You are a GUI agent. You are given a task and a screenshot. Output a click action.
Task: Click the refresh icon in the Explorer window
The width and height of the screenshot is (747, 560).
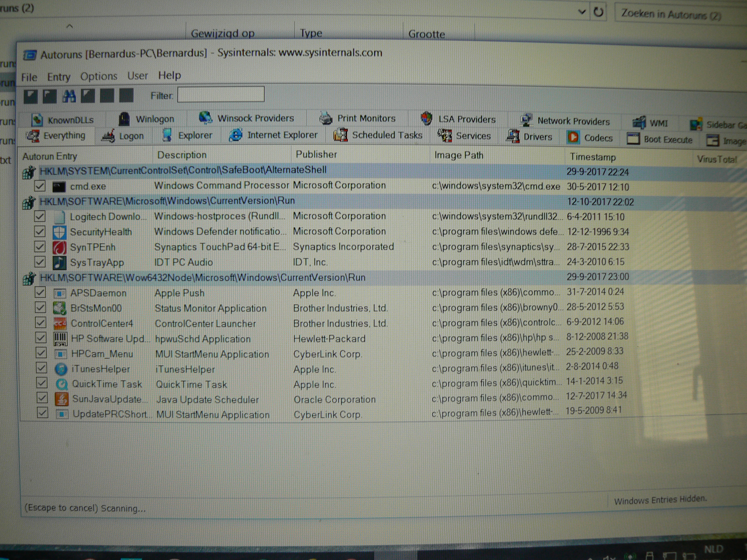click(x=598, y=12)
